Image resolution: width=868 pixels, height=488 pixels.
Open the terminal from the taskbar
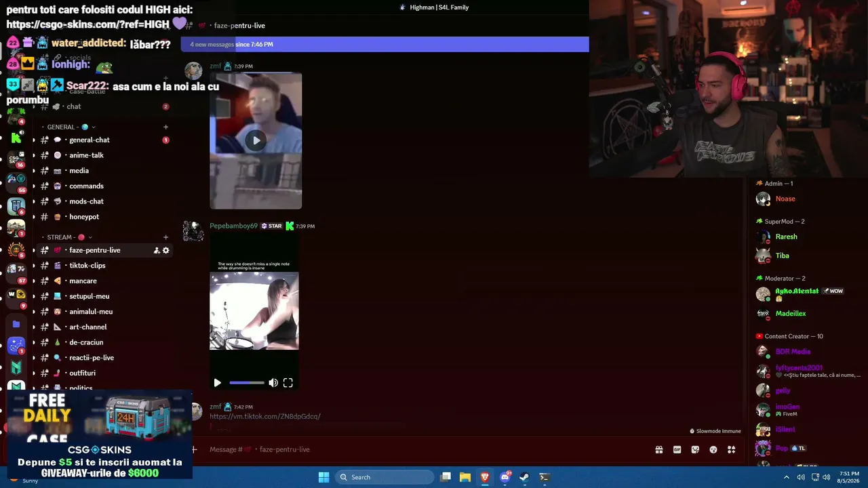(544, 477)
